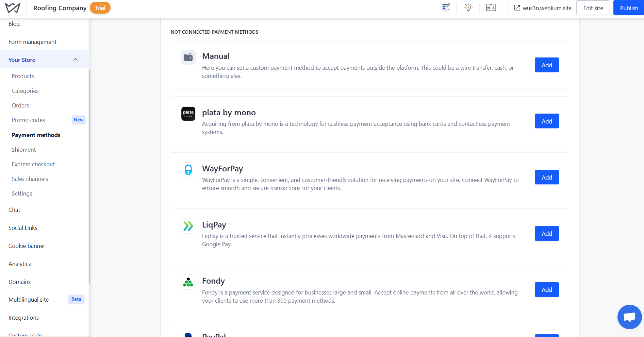Open the monitor-with-pencil design icon
The width and height of the screenshot is (644, 337).
(445, 8)
